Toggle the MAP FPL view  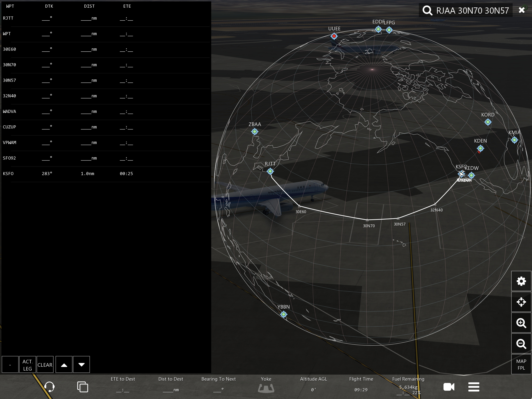click(521, 364)
